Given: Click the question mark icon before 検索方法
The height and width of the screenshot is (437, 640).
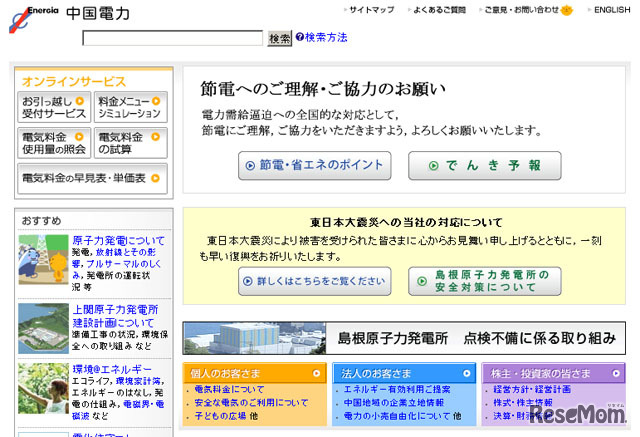Looking at the screenshot, I should [x=300, y=37].
